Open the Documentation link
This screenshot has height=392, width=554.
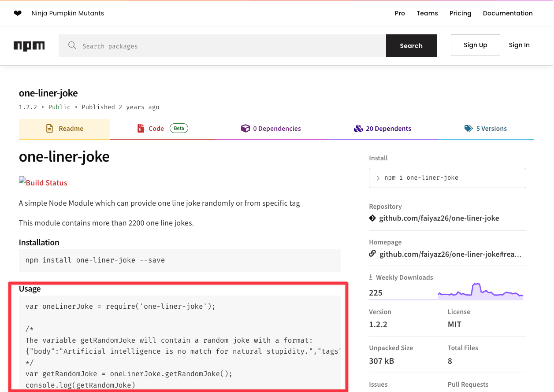coord(508,13)
